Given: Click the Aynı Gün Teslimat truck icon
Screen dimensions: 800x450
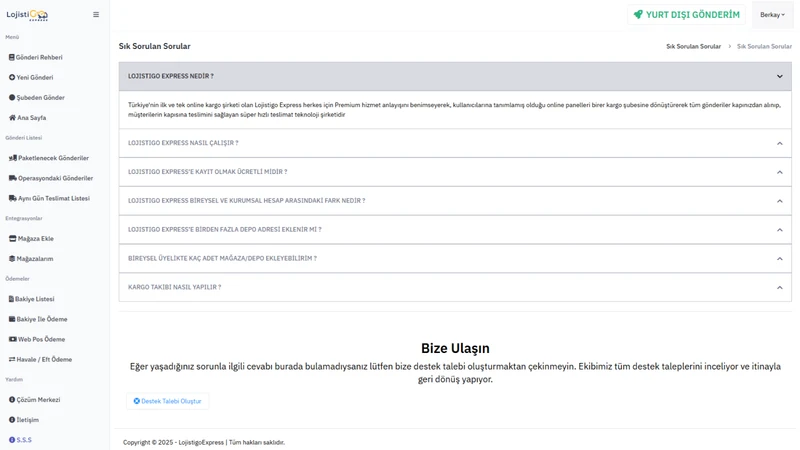Looking at the screenshot, I should point(13,198).
